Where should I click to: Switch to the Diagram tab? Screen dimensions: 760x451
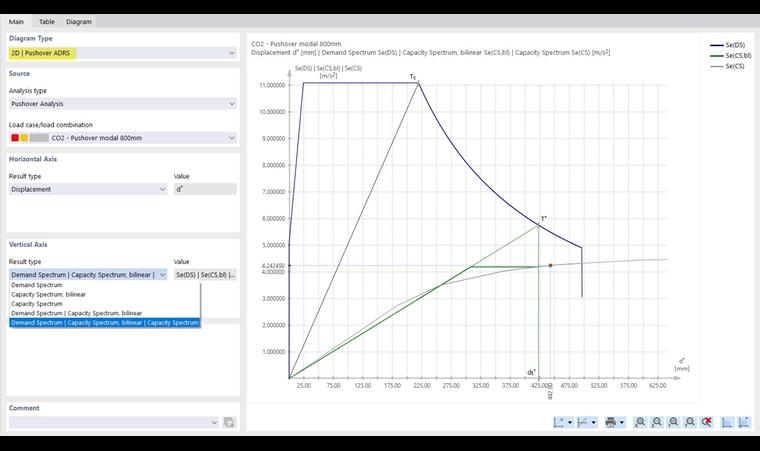(x=79, y=21)
